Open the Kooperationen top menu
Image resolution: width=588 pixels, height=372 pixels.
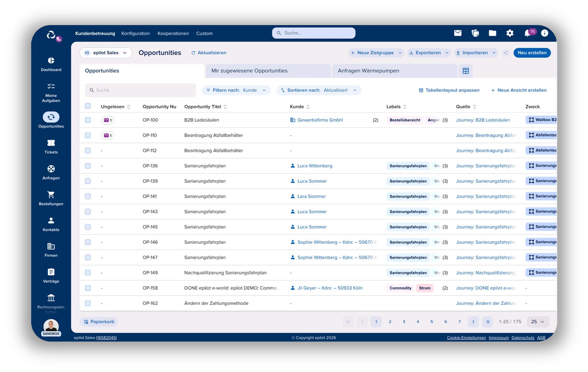click(173, 33)
